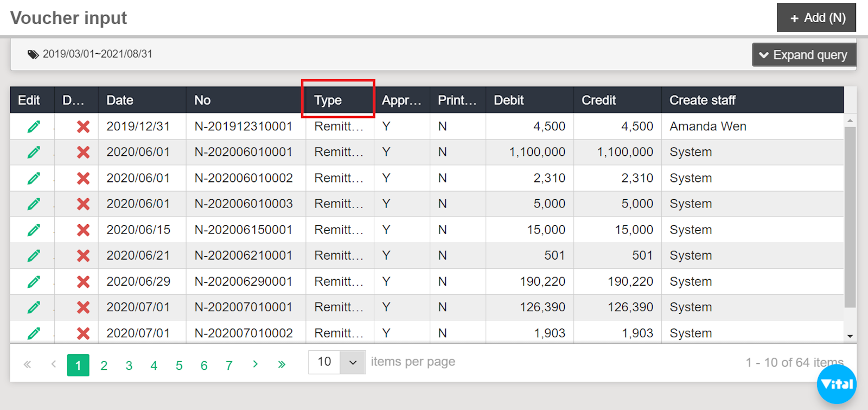
Task: Open the items per page dropdown
Action: [x=353, y=362]
